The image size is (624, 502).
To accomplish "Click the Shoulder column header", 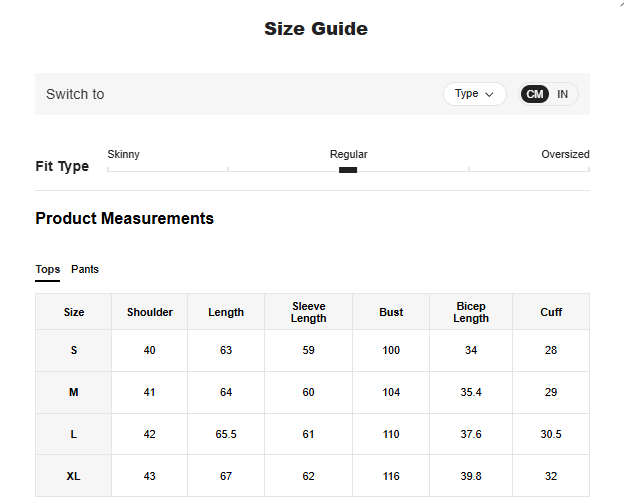I will [x=150, y=312].
